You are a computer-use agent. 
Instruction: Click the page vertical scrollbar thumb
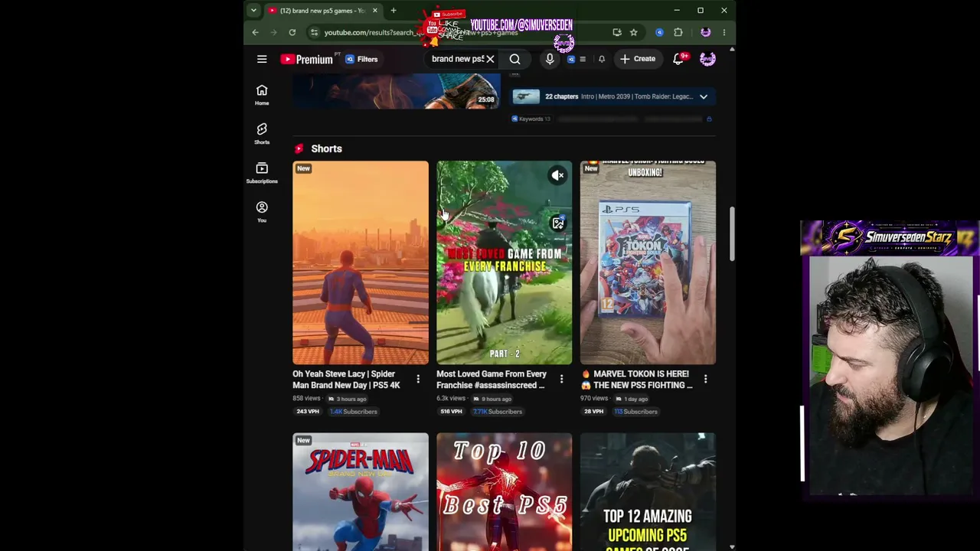tap(732, 234)
